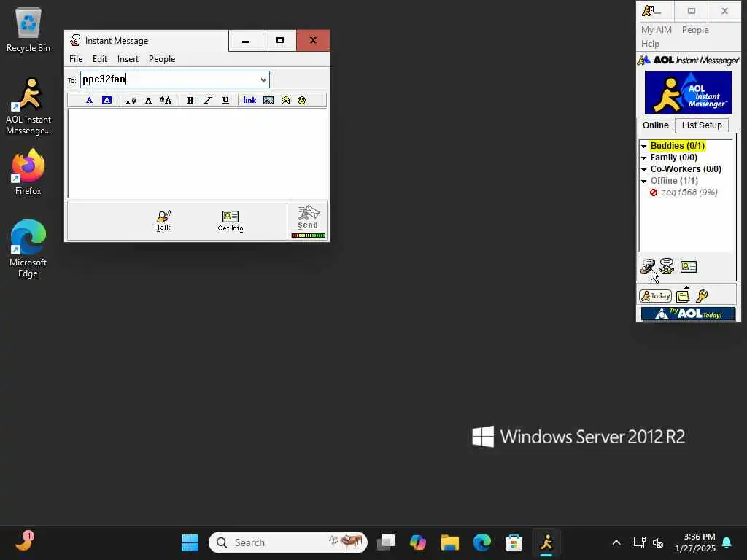This screenshot has width=747, height=560.
Task: Open File Explorer from the taskbar
Action: point(449,542)
